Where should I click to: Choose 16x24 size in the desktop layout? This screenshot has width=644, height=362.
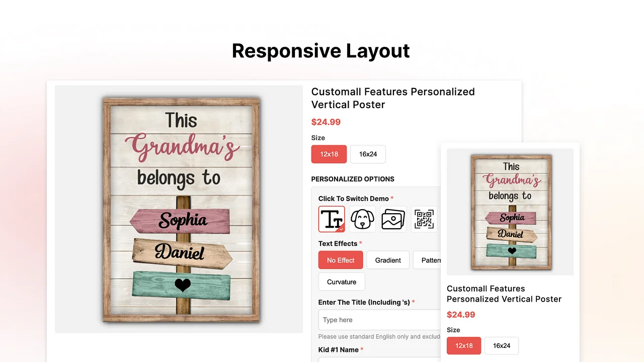pyautogui.click(x=368, y=154)
